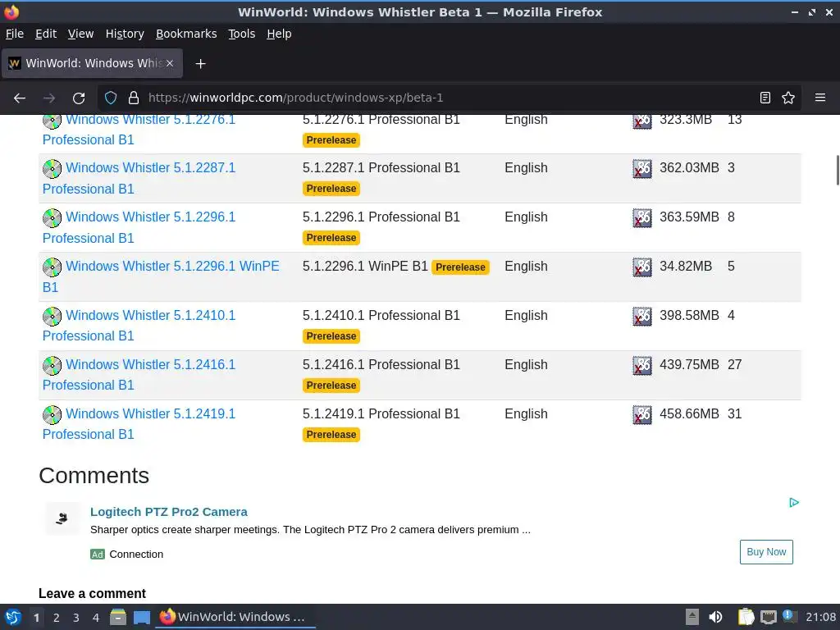
Task: Click the 458.66MB size cell
Action: (689, 414)
